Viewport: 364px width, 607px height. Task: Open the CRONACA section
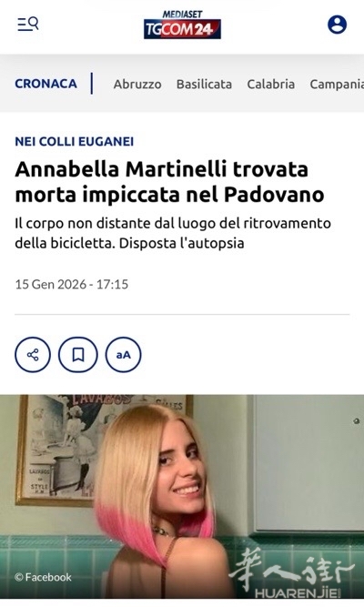coord(45,84)
